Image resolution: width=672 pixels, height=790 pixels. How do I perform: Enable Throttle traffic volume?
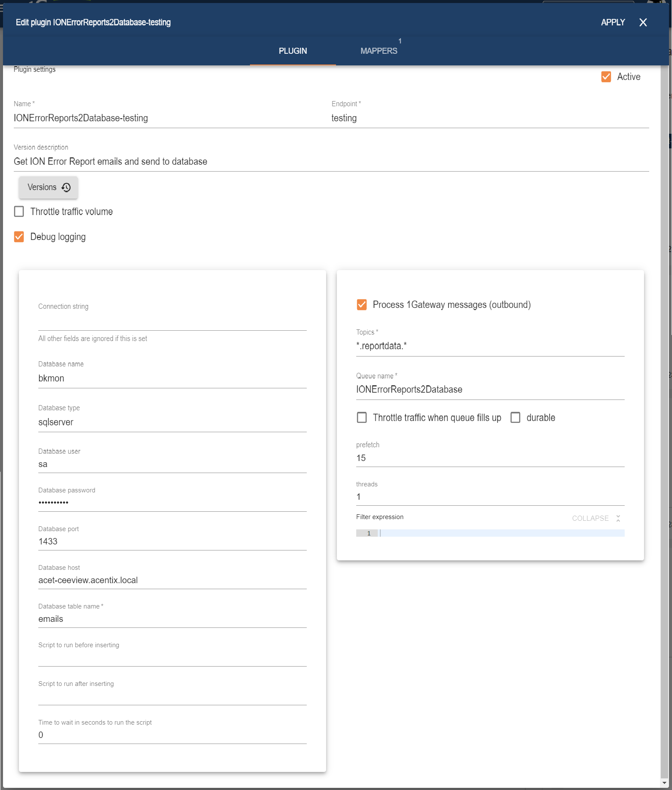19,212
